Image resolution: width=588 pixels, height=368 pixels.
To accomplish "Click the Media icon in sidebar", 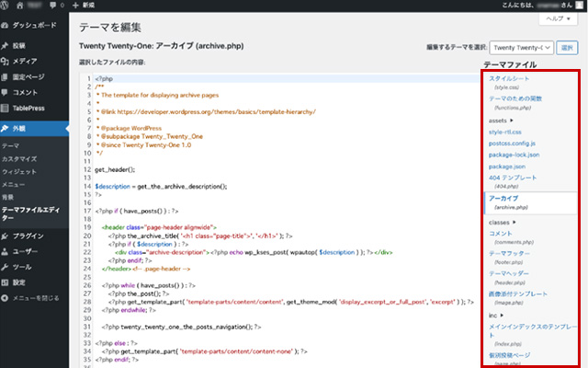I will [5, 62].
